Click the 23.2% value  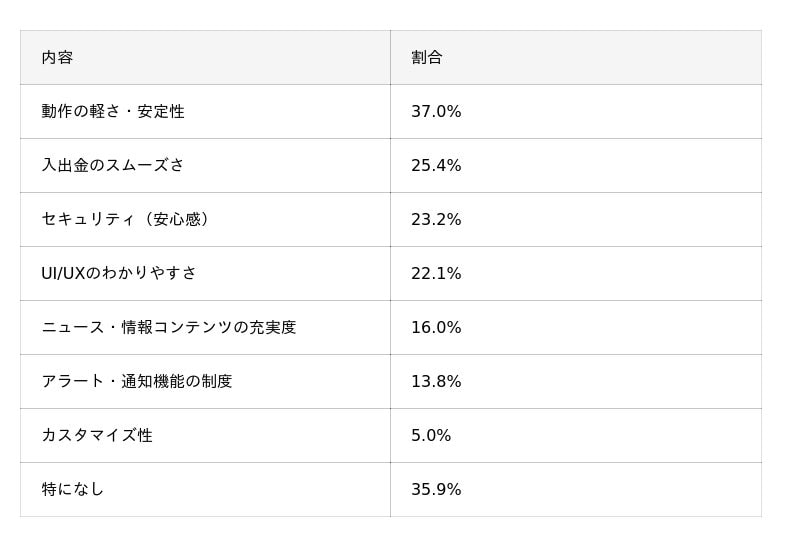[x=436, y=220]
